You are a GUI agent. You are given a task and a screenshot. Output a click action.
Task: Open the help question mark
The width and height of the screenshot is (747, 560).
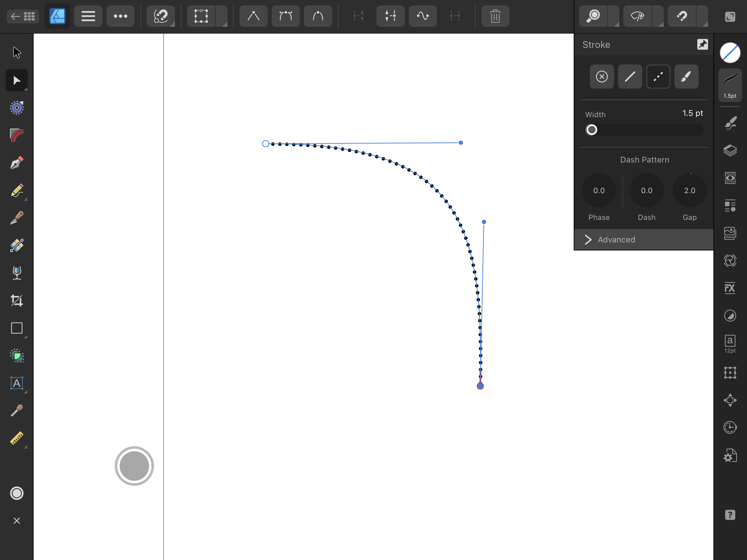730,515
